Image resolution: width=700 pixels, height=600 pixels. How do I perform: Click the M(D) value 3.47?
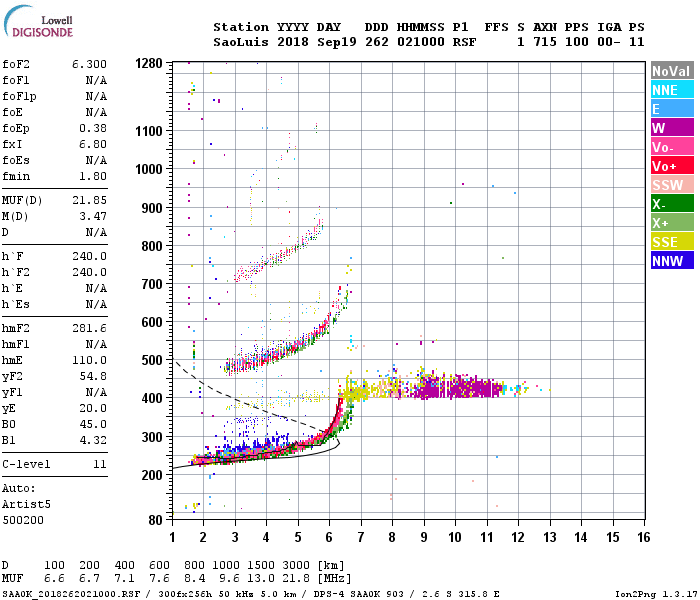pos(93,216)
